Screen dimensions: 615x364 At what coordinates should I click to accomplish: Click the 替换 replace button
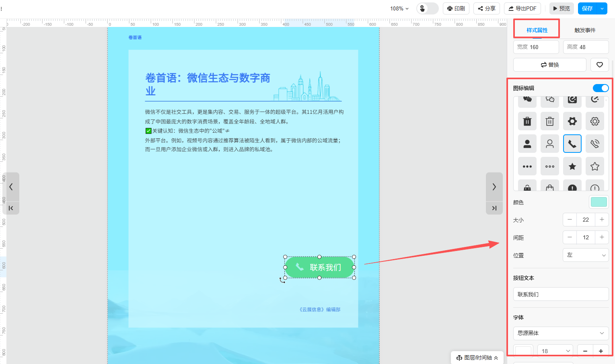(549, 65)
